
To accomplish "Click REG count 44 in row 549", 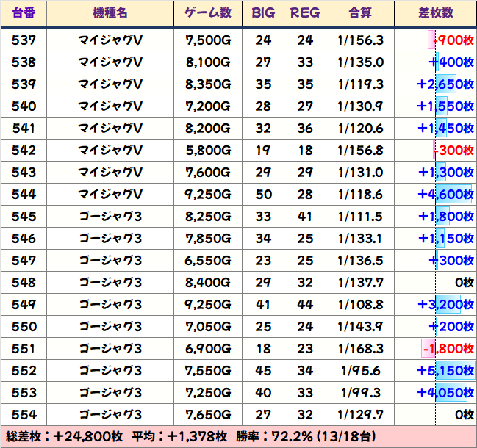I will tap(305, 305).
